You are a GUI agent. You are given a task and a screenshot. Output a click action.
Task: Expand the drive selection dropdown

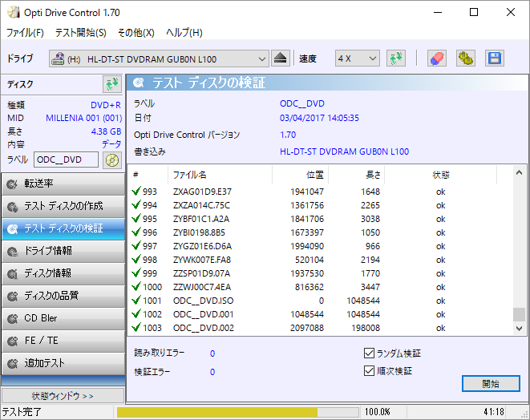261,59
